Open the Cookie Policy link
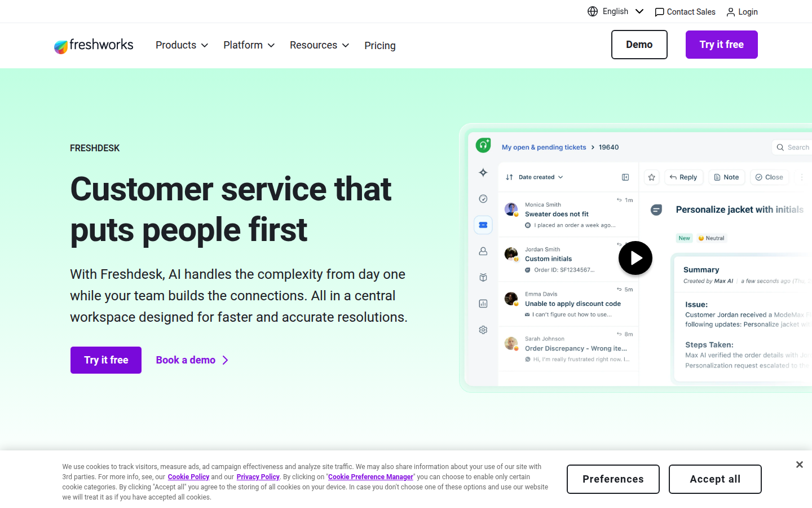The width and height of the screenshot is (812, 508). point(188,476)
